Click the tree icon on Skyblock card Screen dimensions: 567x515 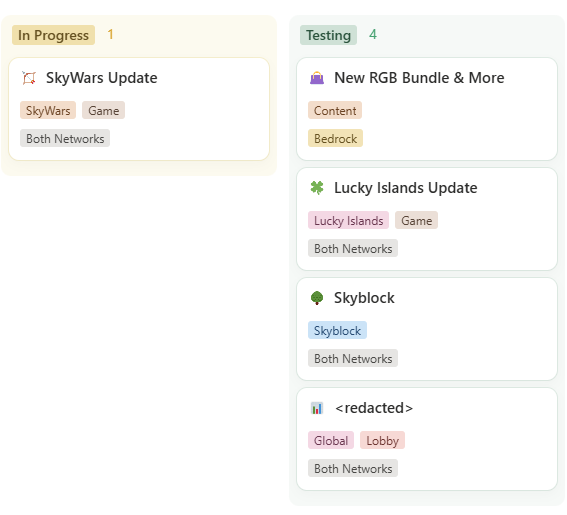pyautogui.click(x=317, y=298)
